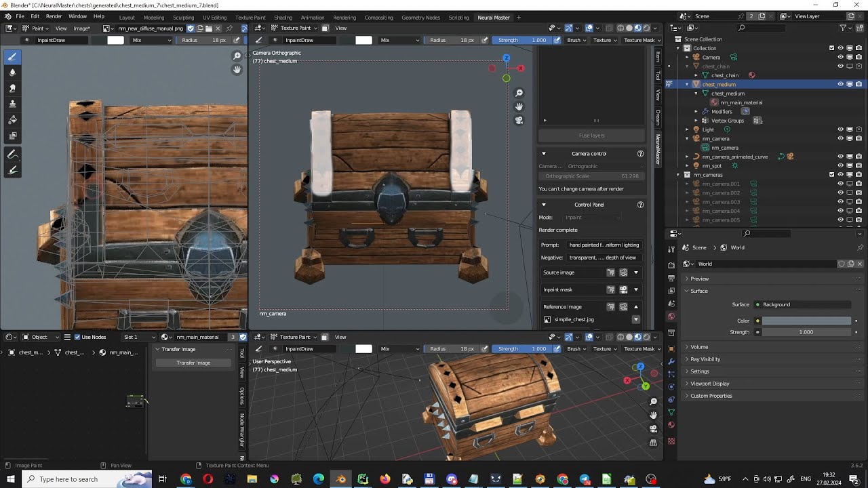The image size is (868, 488).
Task: Click the zoom icon in camera viewport
Action: click(x=519, y=93)
